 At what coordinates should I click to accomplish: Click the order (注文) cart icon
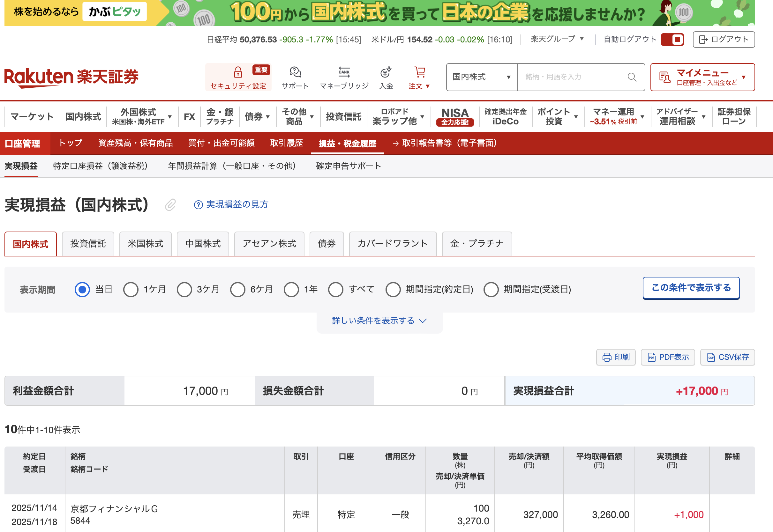[x=419, y=72]
